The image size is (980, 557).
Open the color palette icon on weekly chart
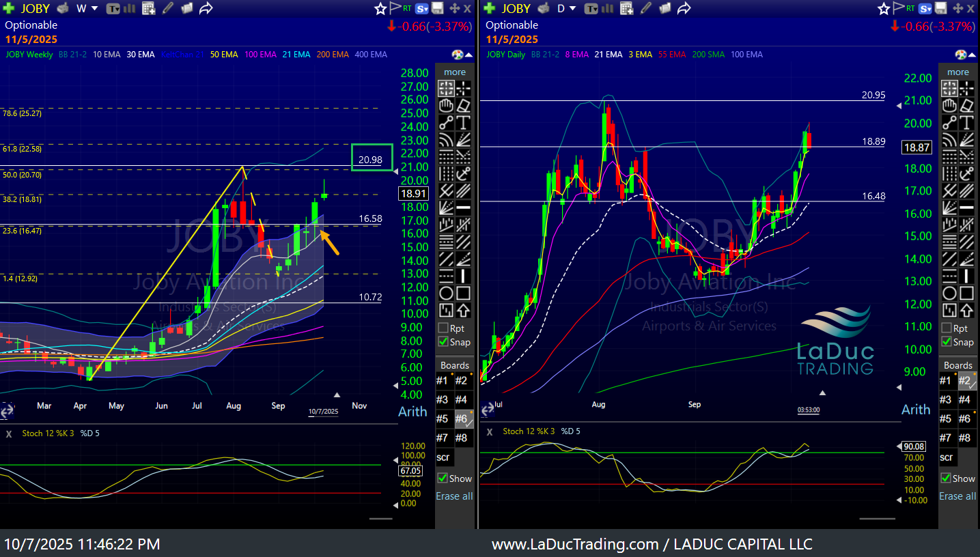point(458,55)
